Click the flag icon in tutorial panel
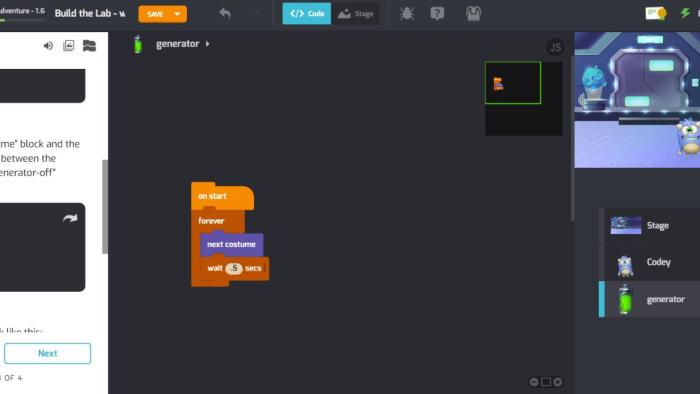The height and width of the screenshot is (394, 700). (89, 46)
